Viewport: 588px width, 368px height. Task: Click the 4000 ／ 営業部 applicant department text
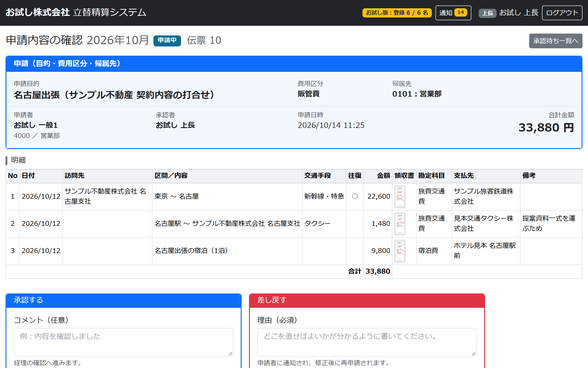pos(37,135)
